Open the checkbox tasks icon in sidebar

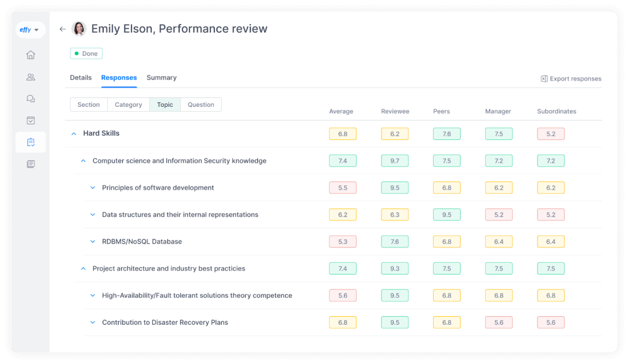click(x=31, y=120)
